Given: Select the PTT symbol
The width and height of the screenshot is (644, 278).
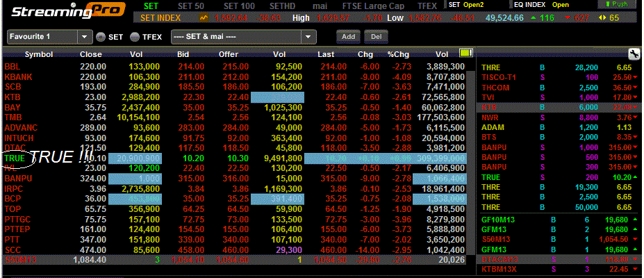Looking at the screenshot, I should click(12, 239).
